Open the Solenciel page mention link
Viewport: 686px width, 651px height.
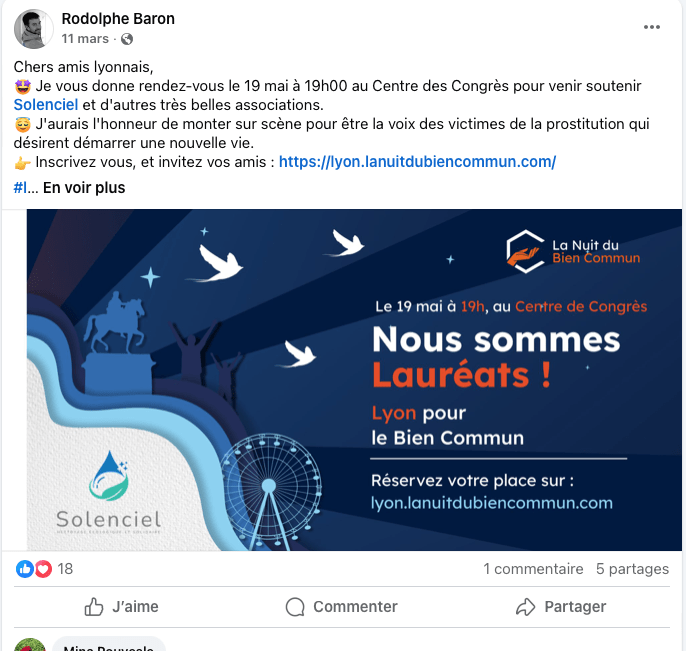[x=46, y=105]
